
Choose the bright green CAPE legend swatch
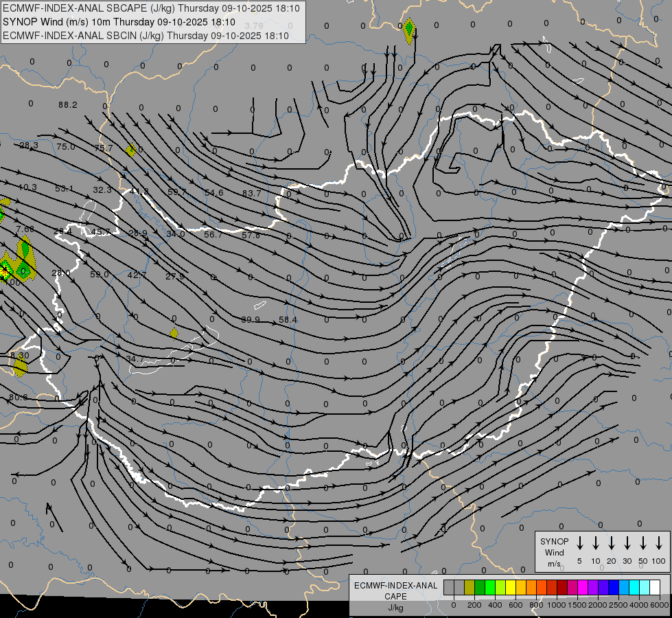(x=490, y=587)
